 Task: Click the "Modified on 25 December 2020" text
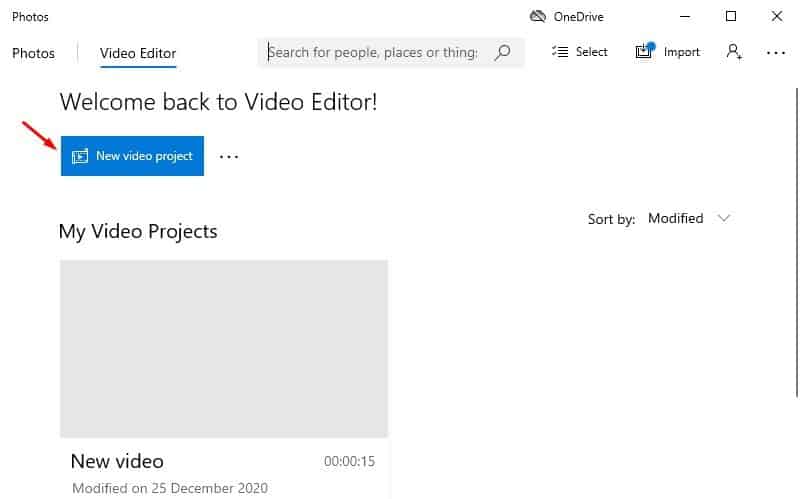pos(170,488)
